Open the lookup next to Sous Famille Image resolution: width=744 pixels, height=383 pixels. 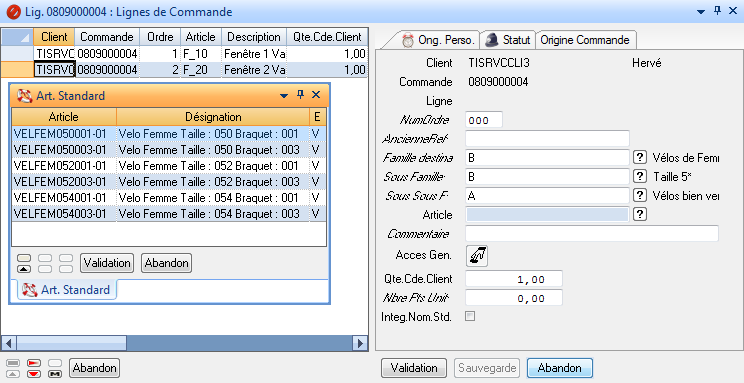(640, 177)
